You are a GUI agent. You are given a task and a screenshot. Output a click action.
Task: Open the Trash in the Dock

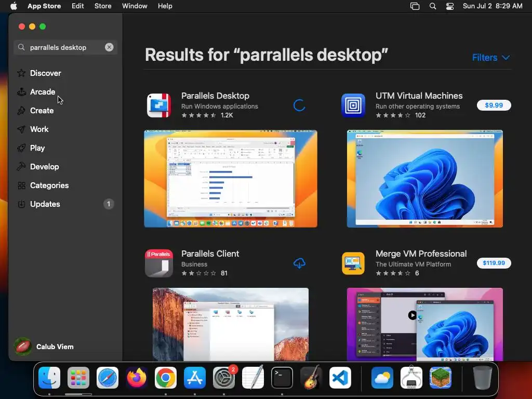483,378
